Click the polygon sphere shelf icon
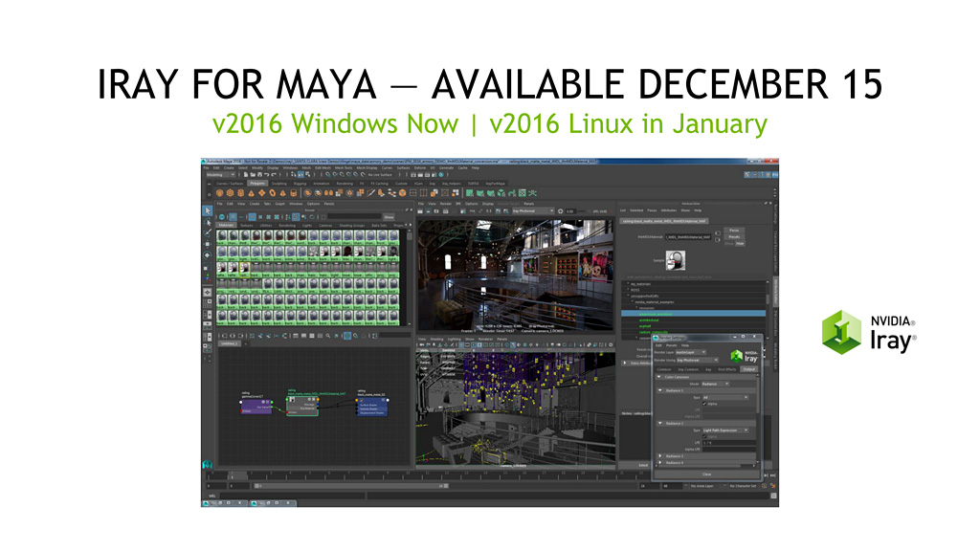Image resolution: width=980 pixels, height=551 pixels. pyautogui.click(x=219, y=193)
